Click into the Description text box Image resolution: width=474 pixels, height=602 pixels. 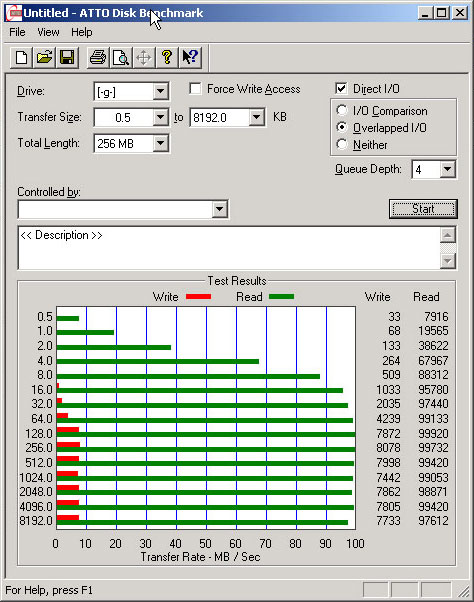click(229, 248)
